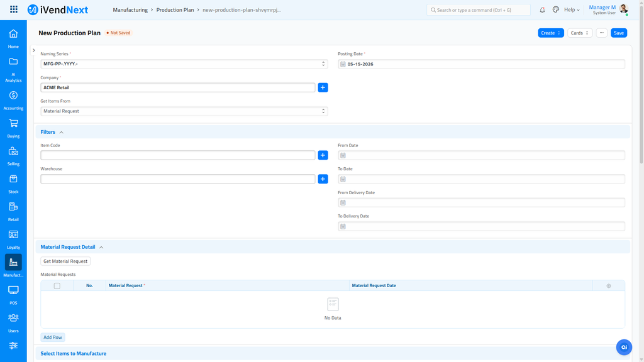The image size is (644, 362).
Task: Click the iVendNext logo
Action: point(57,10)
